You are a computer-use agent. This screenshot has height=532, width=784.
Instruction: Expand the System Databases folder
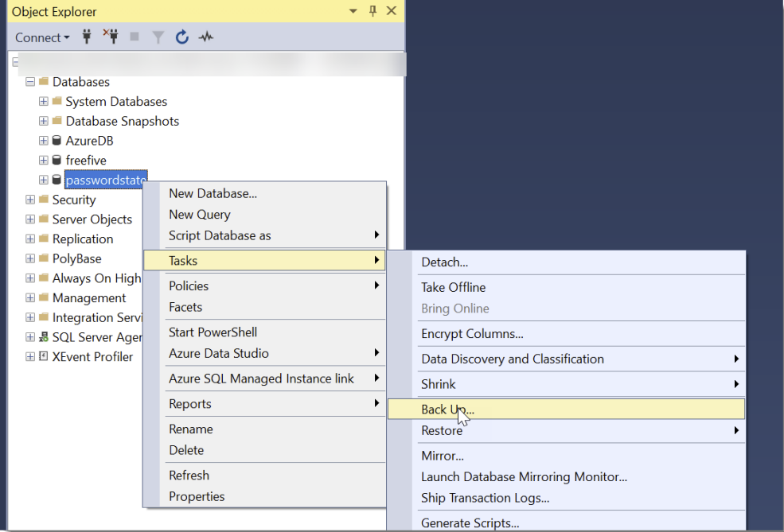pos(44,102)
